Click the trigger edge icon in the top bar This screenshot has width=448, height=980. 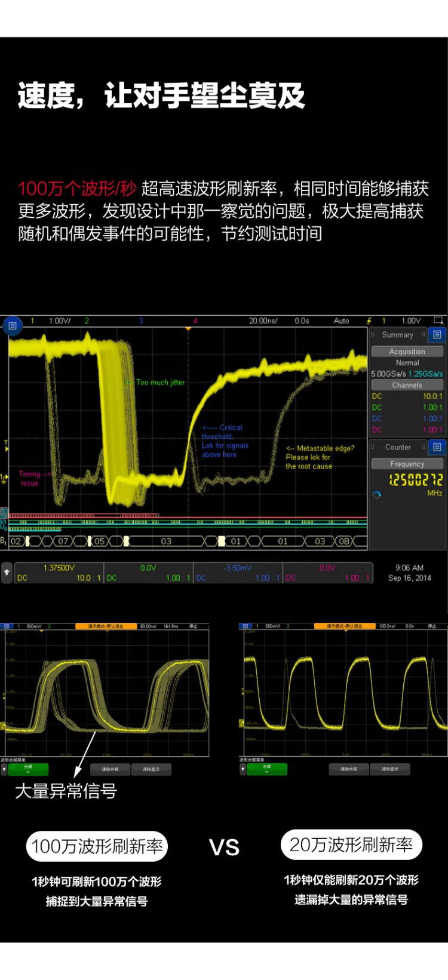point(369,320)
